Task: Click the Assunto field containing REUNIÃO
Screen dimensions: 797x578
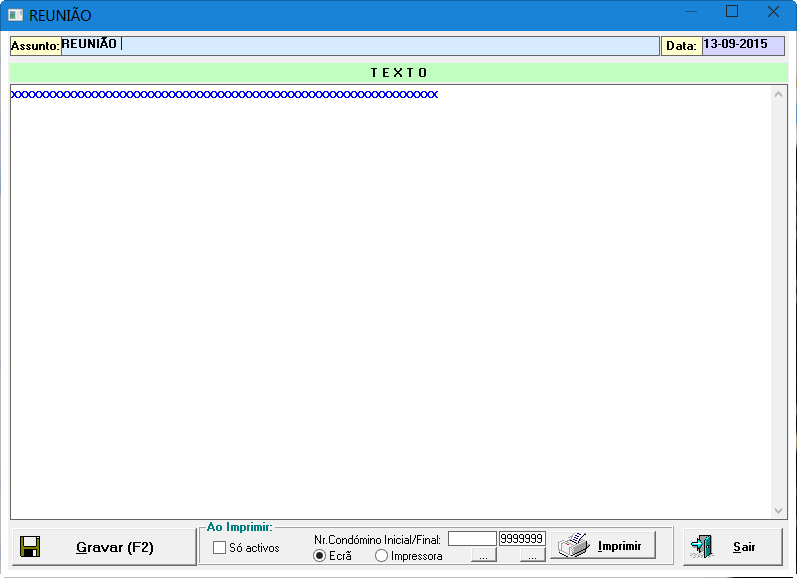Action: (360, 45)
